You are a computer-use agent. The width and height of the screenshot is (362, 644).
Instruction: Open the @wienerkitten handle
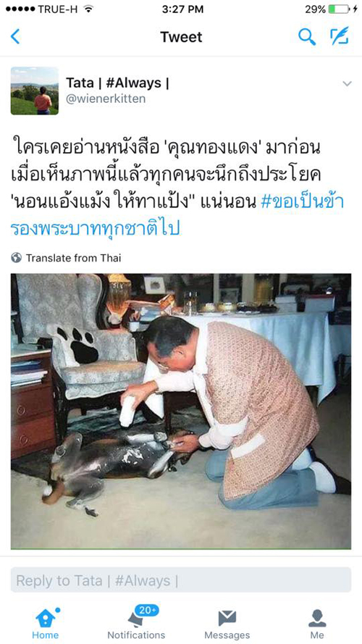(106, 99)
